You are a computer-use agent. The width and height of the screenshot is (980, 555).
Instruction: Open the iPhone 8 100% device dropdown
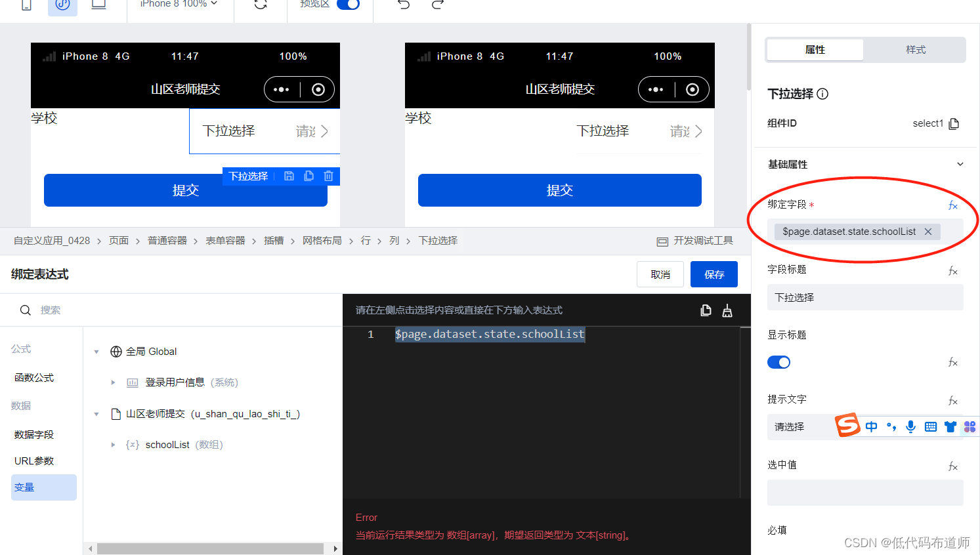click(179, 4)
